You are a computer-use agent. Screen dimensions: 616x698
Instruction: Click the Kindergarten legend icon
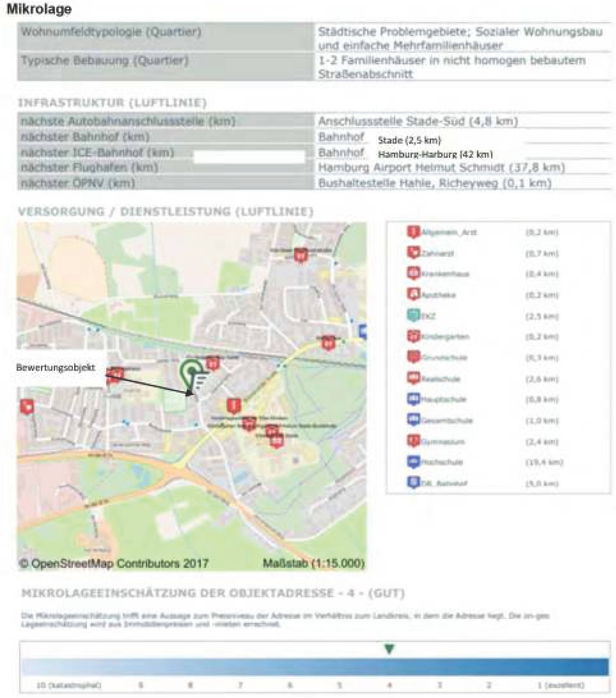[413, 337]
